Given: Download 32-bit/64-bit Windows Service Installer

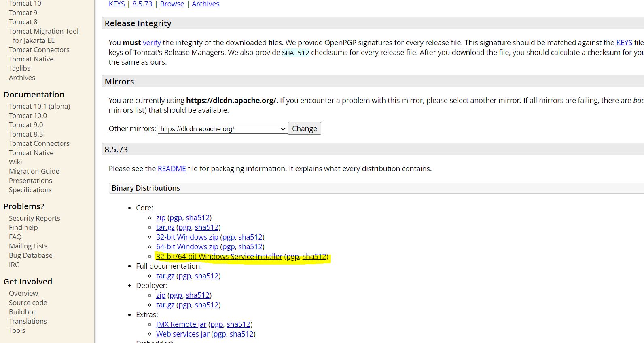Looking at the screenshot, I should [x=219, y=256].
